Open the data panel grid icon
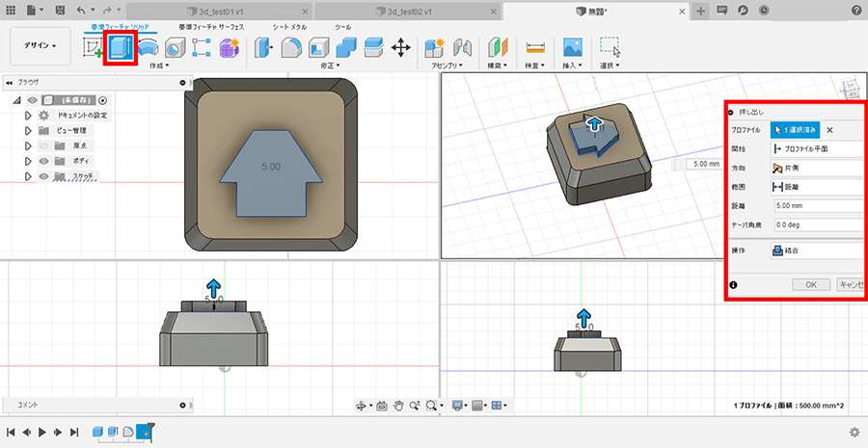Image resolution: width=868 pixels, height=448 pixels. pos(11,10)
